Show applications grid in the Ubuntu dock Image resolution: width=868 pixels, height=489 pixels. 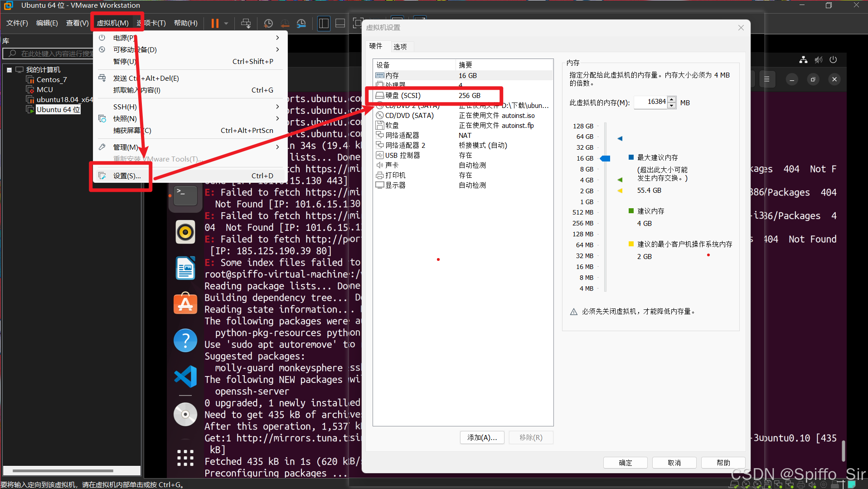[x=185, y=458]
